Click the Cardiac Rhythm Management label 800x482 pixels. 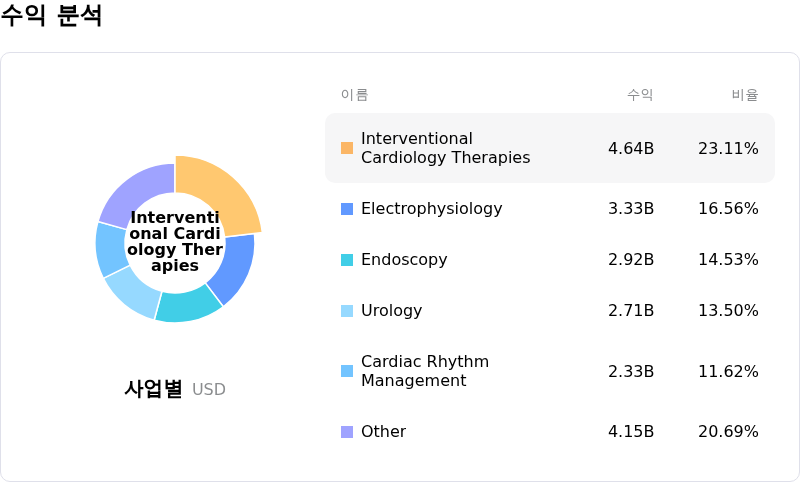424,371
